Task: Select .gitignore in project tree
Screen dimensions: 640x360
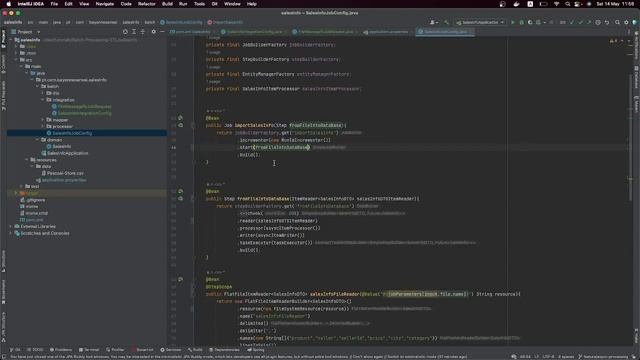Action: point(33,200)
